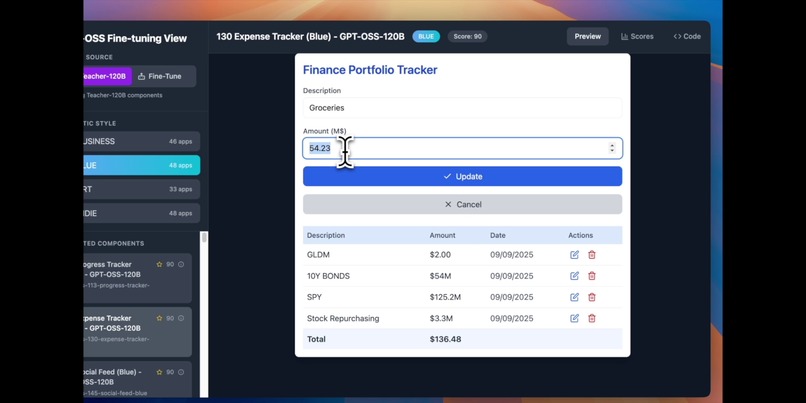
Task: Open the Progress Tracker component card
Action: tap(137, 278)
